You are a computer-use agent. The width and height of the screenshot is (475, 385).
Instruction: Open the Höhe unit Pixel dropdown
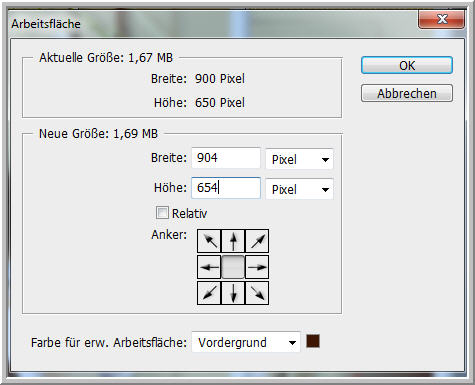pyautogui.click(x=299, y=189)
